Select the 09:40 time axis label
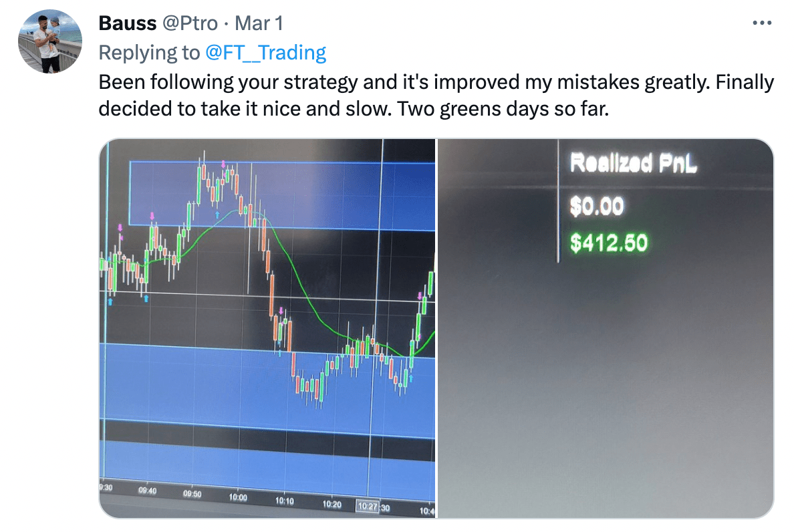The image size is (794, 532). tap(148, 491)
